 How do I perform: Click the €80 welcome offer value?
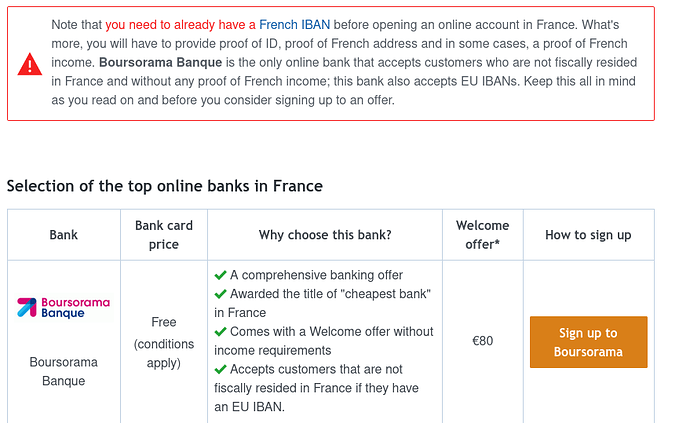[x=483, y=341]
